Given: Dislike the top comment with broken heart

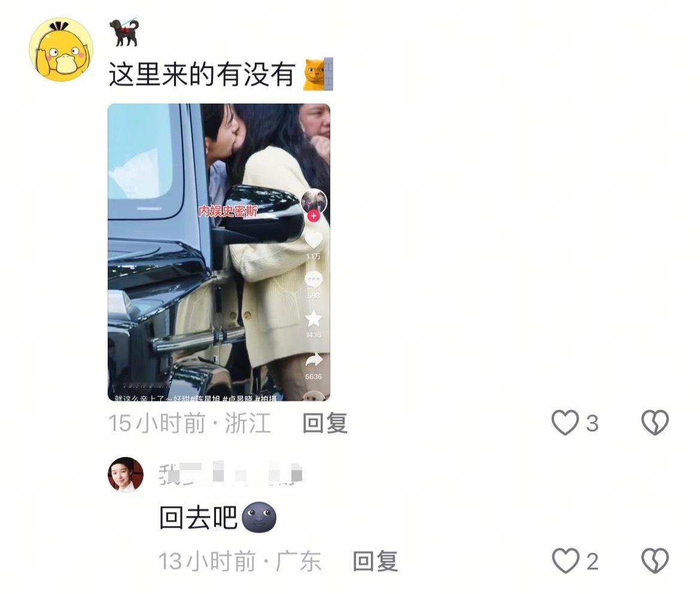Looking at the screenshot, I should click(655, 423).
